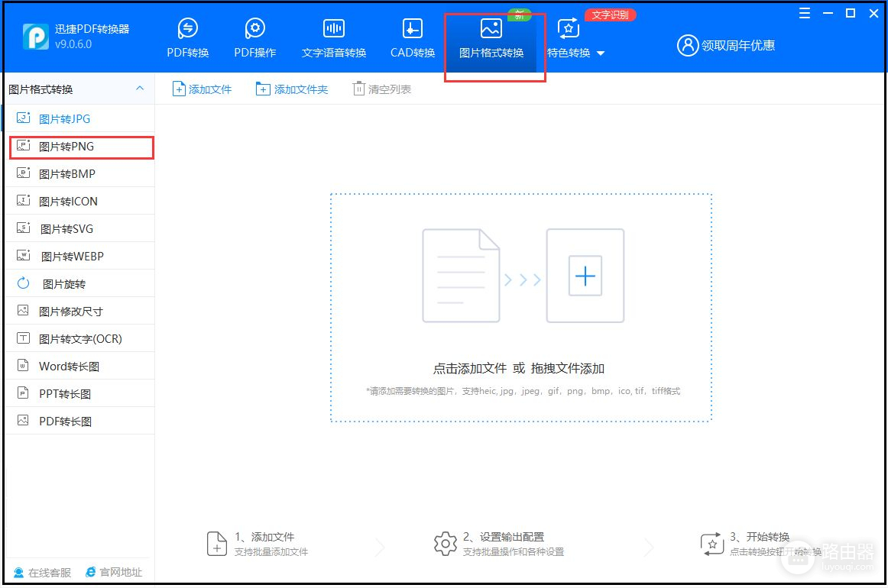Viewport: 888px width, 588px height.
Task: Choose 图片转ICON from the sidebar
Action: coord(68,202)
